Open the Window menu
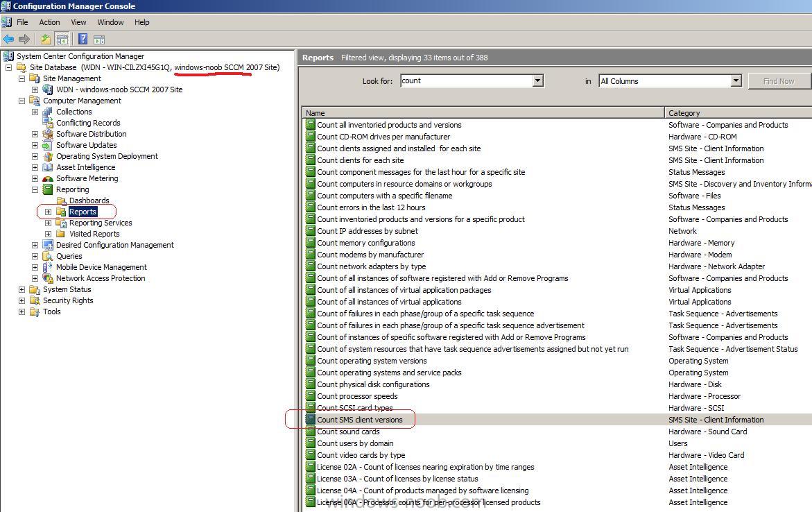Screen dimensions: 812x512 click(110, 22)
